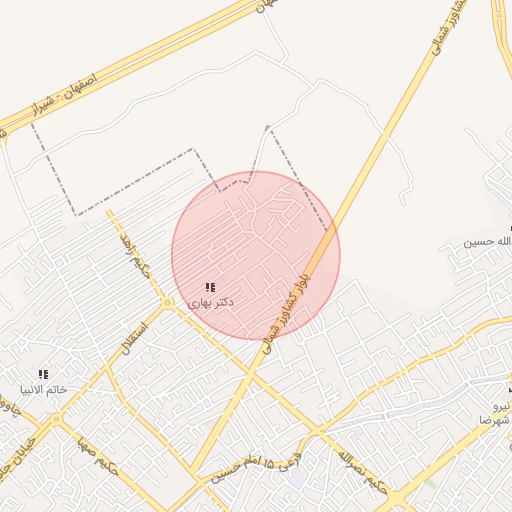Select the خاتم الانبیا place label
This screenshot has width=512, height=512.
[x=44, y=390]
